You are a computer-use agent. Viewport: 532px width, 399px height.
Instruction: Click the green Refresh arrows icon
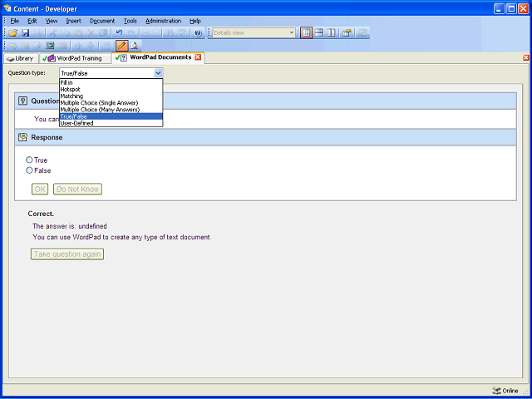(362, 33)
